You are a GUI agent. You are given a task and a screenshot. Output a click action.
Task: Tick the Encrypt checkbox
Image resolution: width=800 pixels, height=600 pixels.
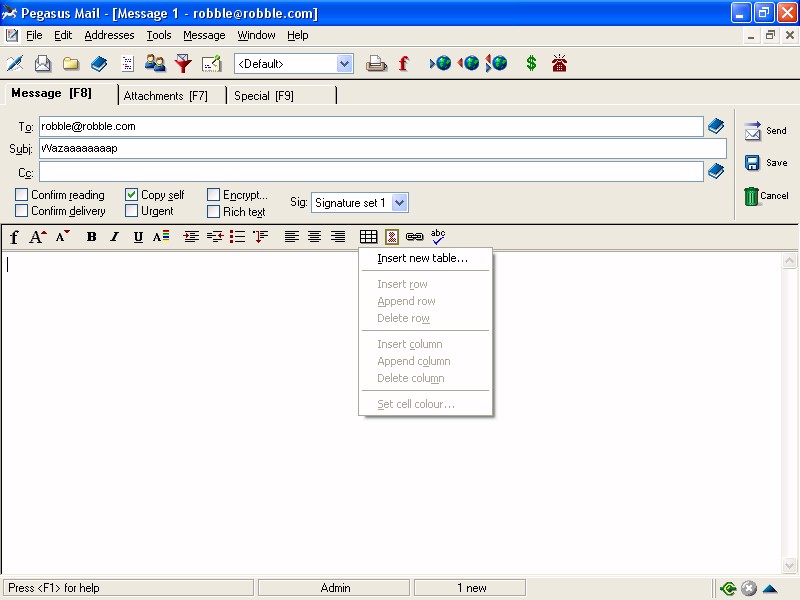pos(213,194)
